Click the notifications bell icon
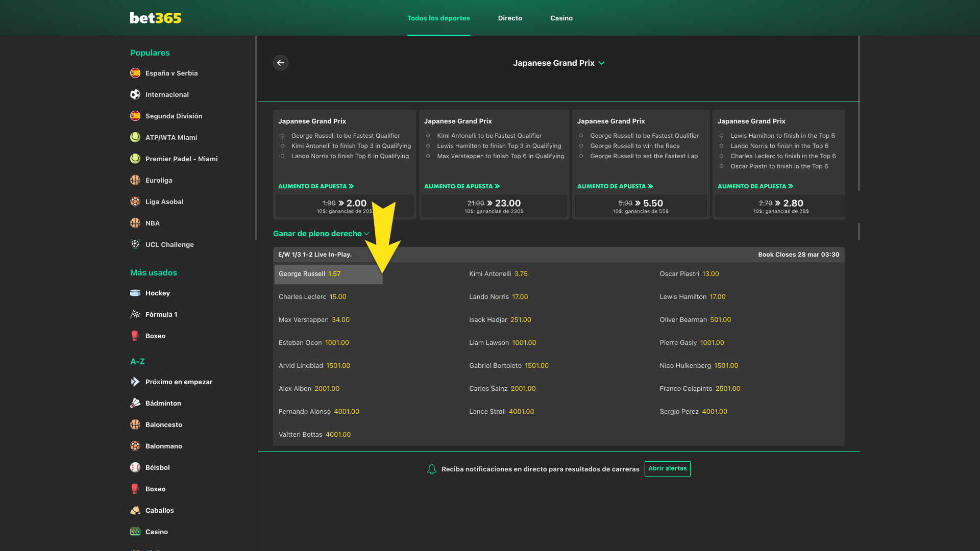The image size is (980, 551). pyautogui.click(x=432, y=469)
